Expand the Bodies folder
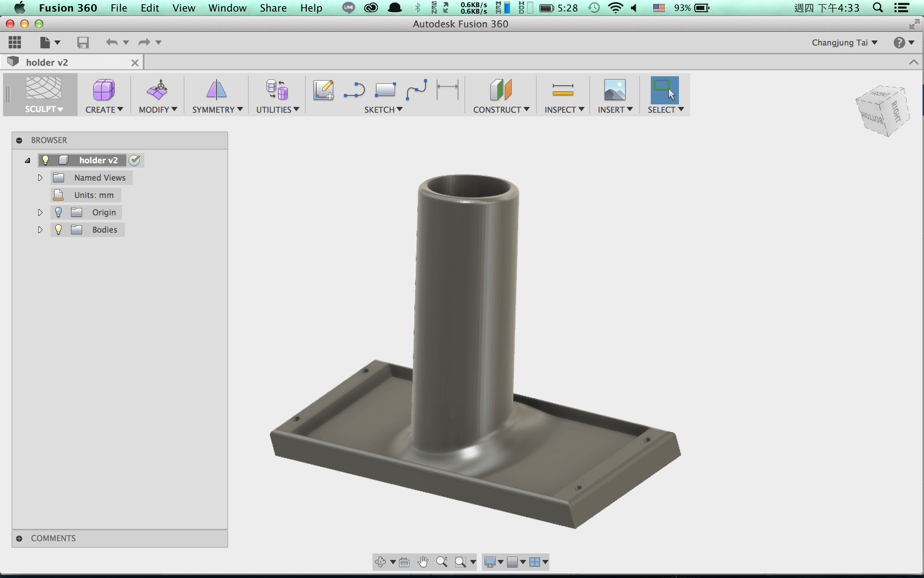 tap(40, 230)
